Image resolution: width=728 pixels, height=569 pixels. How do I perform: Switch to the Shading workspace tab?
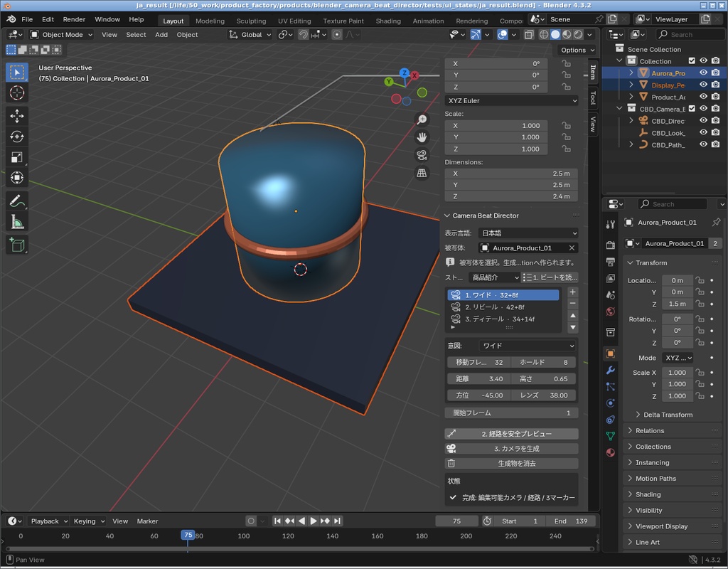pyautogui.click(x=388, y=21)
